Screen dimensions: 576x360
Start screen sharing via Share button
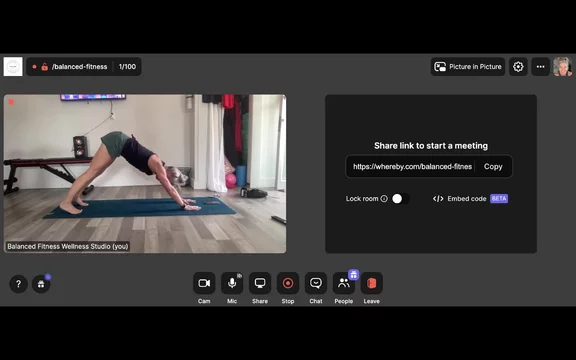[x=260, y=283]
